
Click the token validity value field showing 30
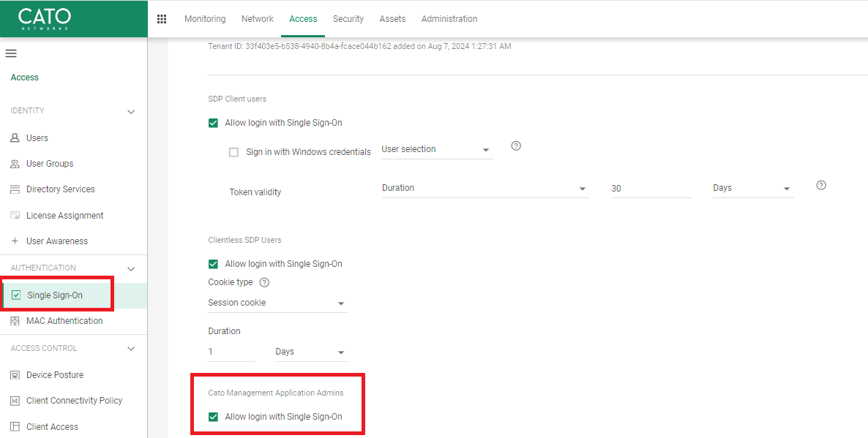click(650, 188)
